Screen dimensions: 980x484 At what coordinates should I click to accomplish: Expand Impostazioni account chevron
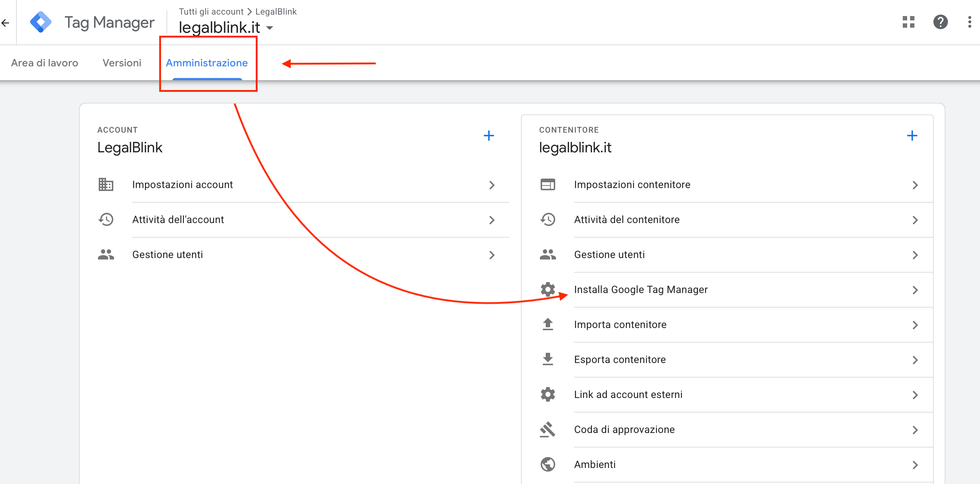click(x=492, y=185)
